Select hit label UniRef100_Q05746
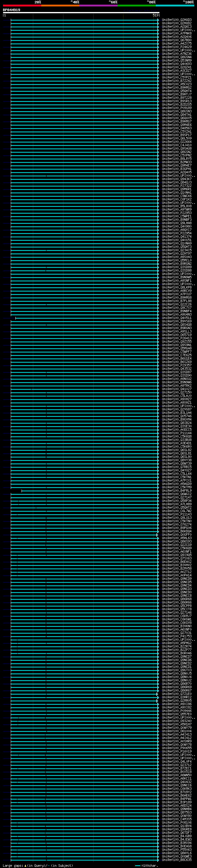 (177, 416)
